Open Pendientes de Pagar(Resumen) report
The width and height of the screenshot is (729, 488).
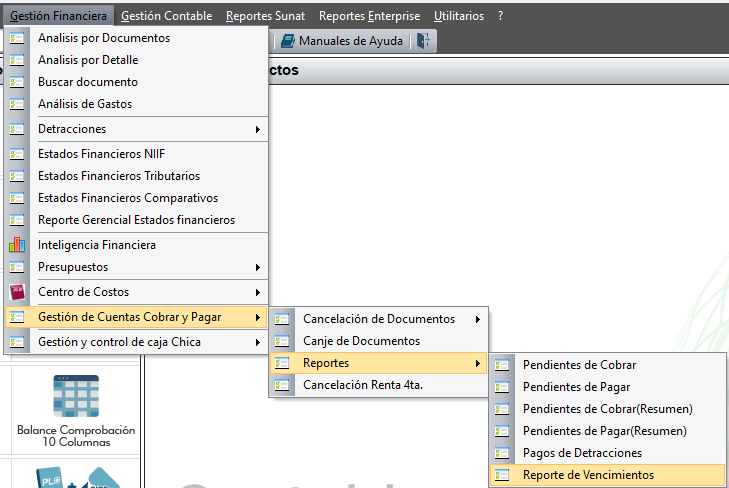(x=608, y=431)
